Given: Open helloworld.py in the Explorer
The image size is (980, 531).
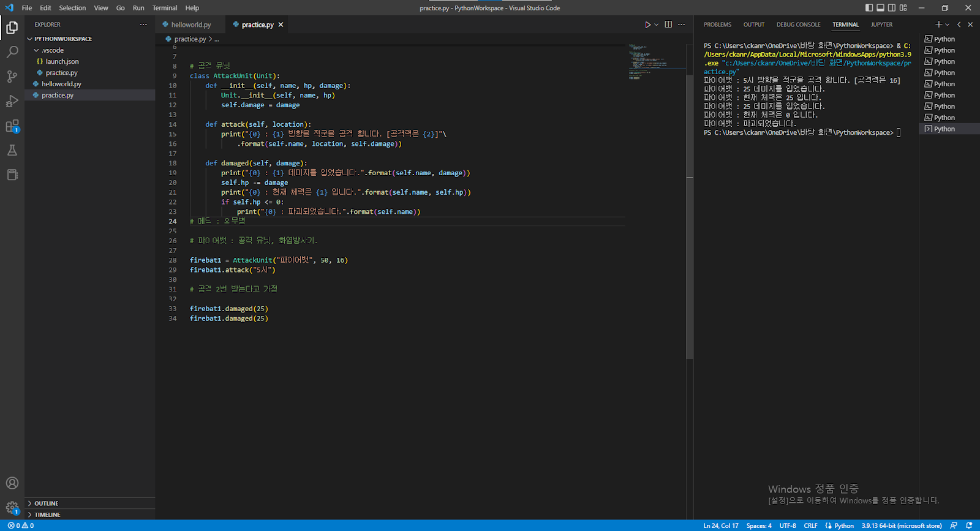Looking at the screenshot, I should click(x=61, y=84).
